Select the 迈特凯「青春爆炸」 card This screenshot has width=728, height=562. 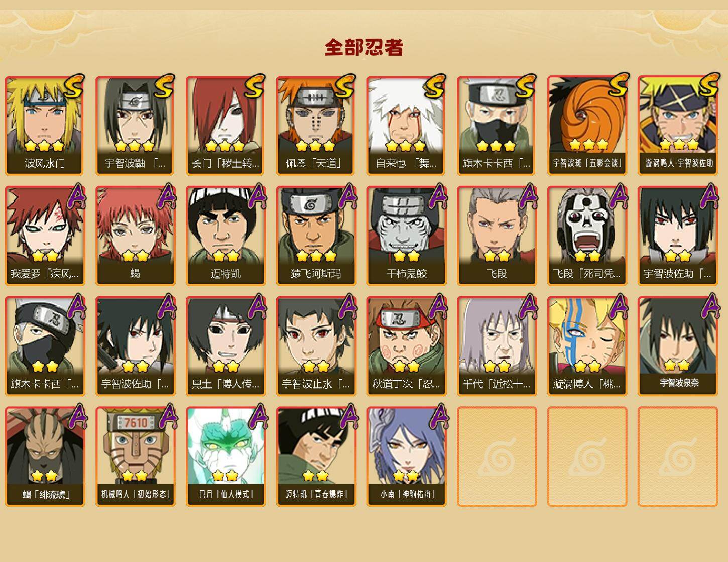point(316,457)
